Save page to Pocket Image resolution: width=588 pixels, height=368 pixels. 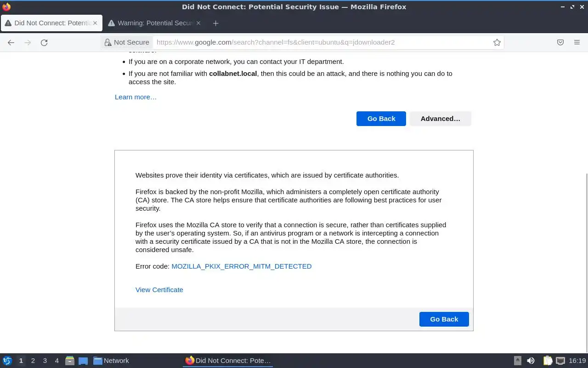(x=560, y=42)
